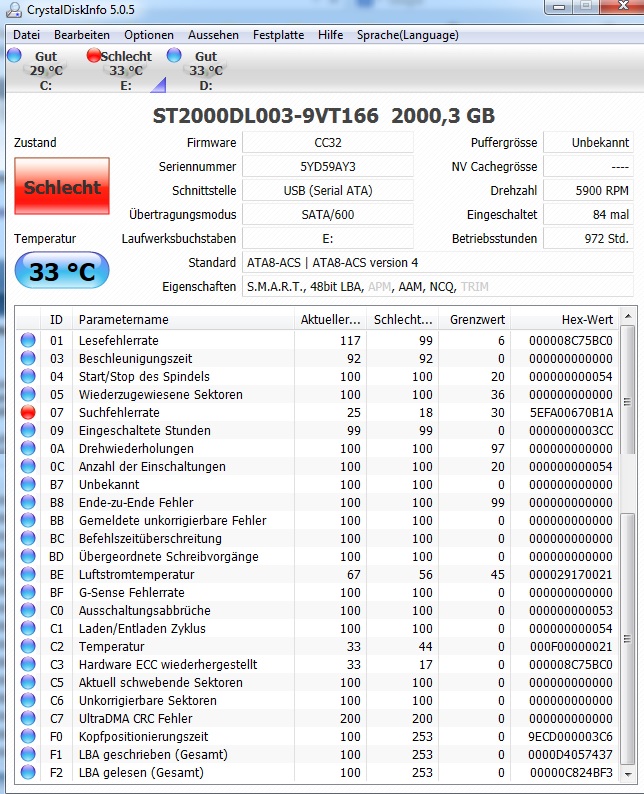The width and height of the screenshot is (644, 794).
Task: Click status orb for C0 Ausschaltungsabbrüche
Action: click(28, 610)
